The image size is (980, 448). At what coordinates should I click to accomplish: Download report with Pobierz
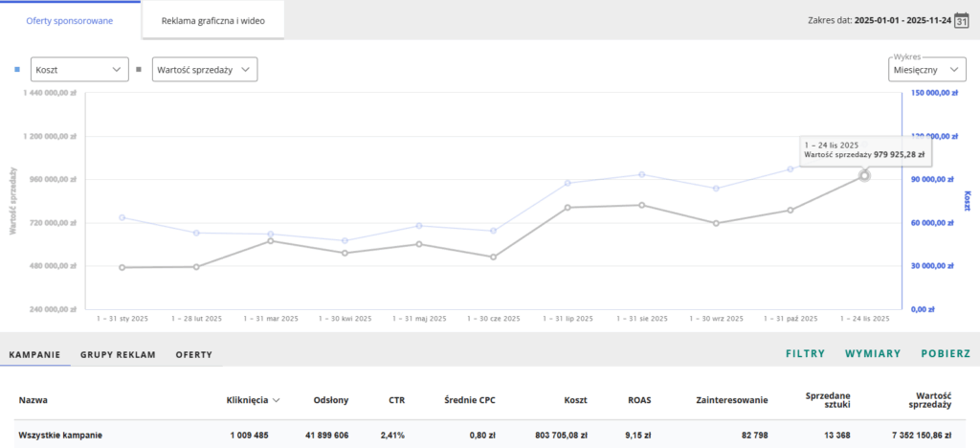(946, 353)
